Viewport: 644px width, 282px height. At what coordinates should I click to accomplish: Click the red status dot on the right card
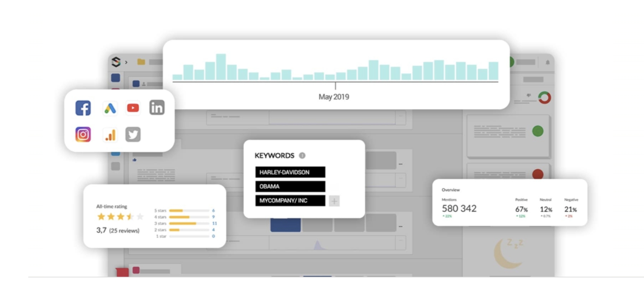click(538, 174)
